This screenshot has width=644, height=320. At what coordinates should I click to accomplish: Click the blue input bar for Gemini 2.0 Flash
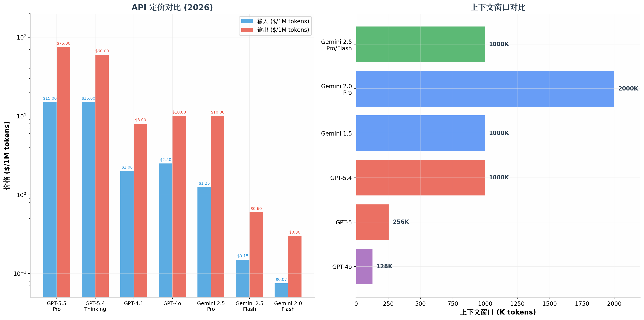tap(281, 290)
